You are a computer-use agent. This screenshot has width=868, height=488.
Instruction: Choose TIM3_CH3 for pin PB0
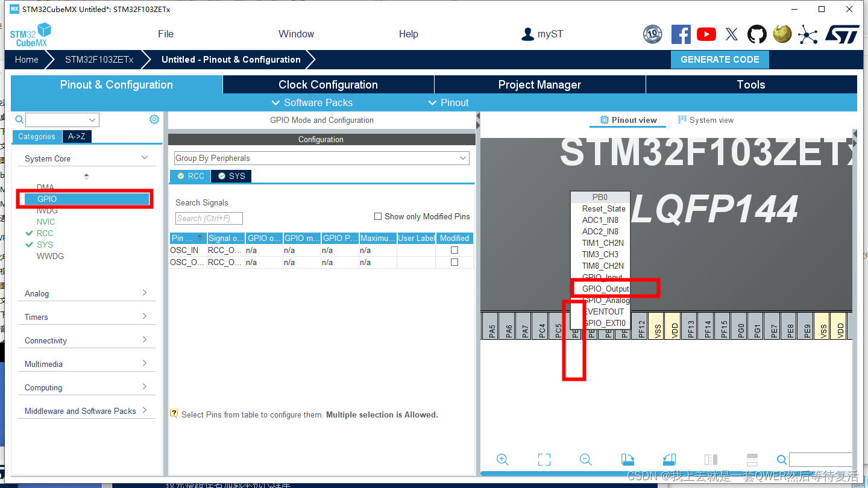(600, 254)
